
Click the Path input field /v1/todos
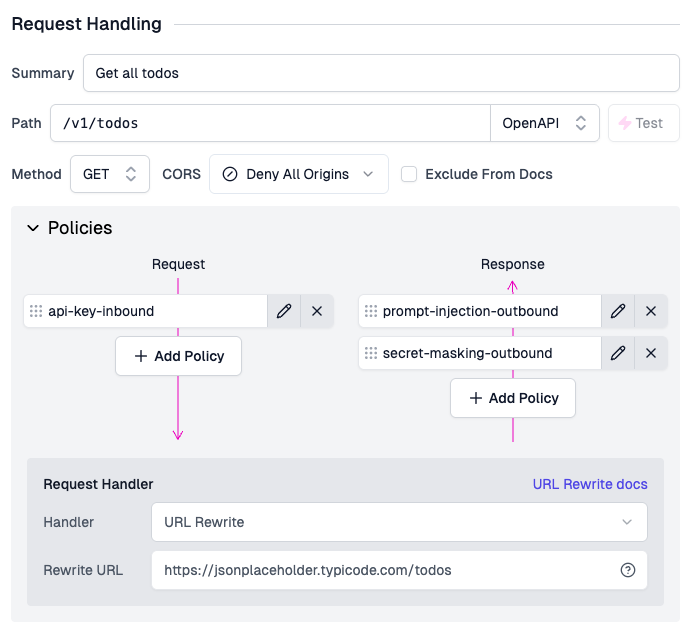click(270, 123)
